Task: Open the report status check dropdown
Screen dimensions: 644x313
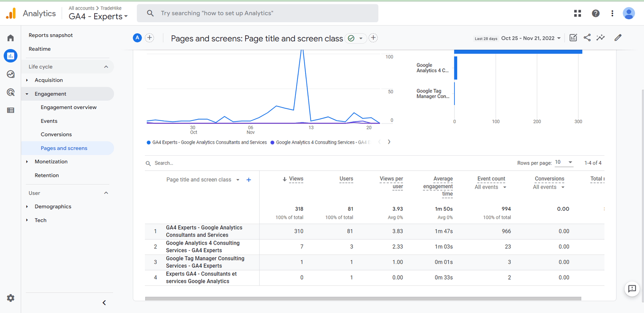Action: click(356, 38)
